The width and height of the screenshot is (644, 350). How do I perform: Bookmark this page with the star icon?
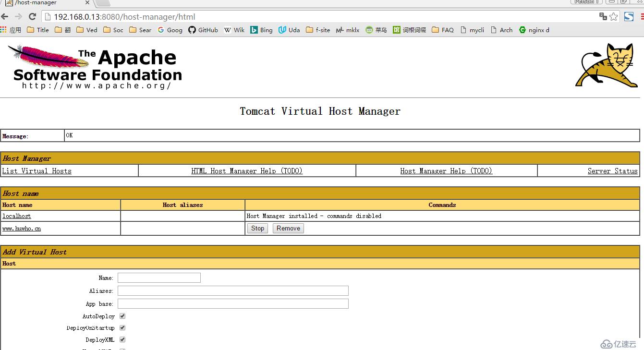click(614, 17)
